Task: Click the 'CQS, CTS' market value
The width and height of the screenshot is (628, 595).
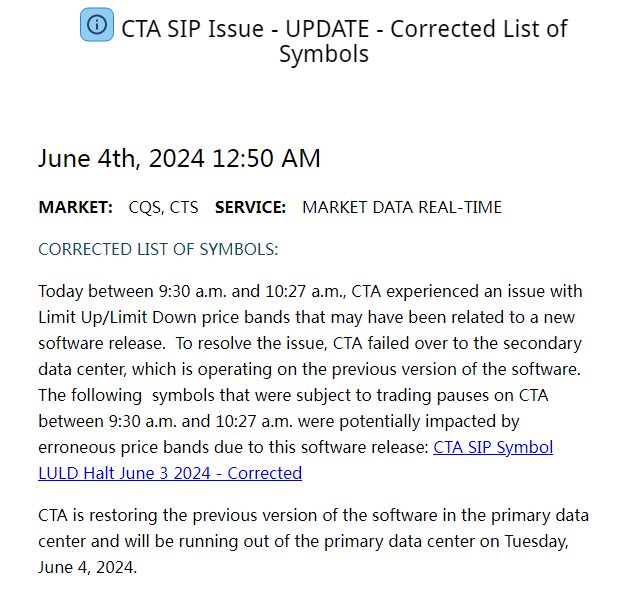Action: pyautogui.click(x=163, y=208)
